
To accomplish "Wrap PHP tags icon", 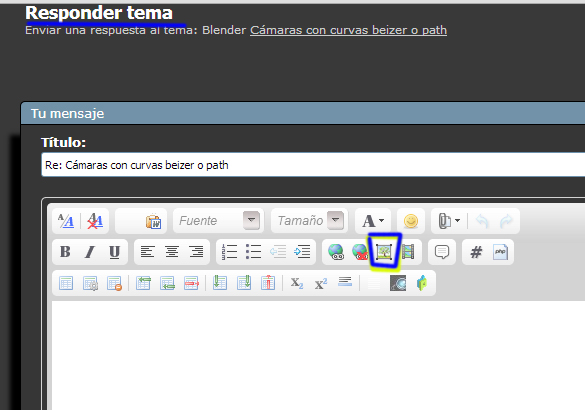I will [x=500, y=252].
